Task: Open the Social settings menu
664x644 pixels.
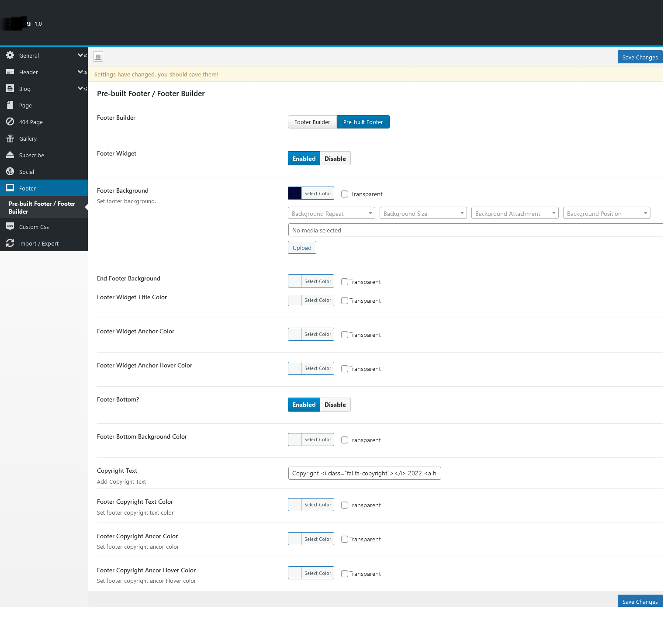Action: point(44,172)
